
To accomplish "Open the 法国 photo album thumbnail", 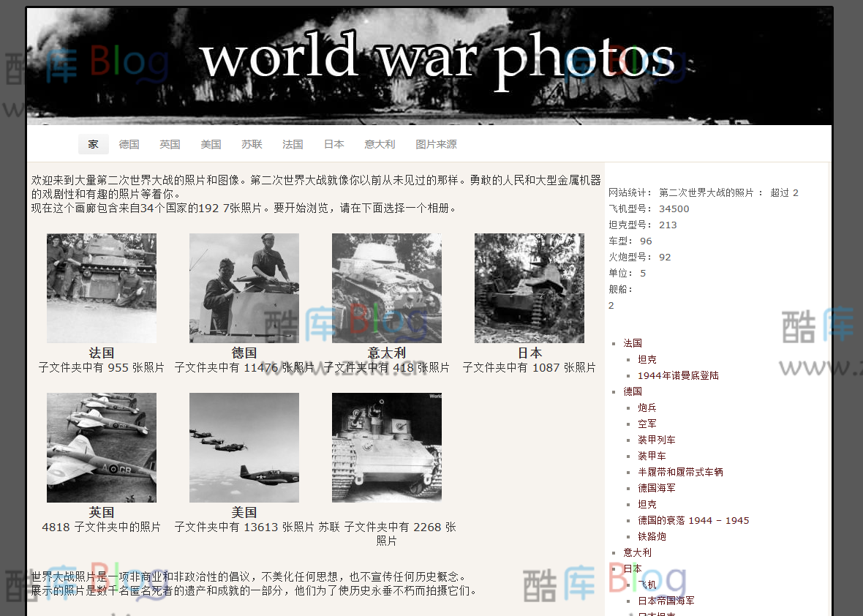I will coord(102,288).
